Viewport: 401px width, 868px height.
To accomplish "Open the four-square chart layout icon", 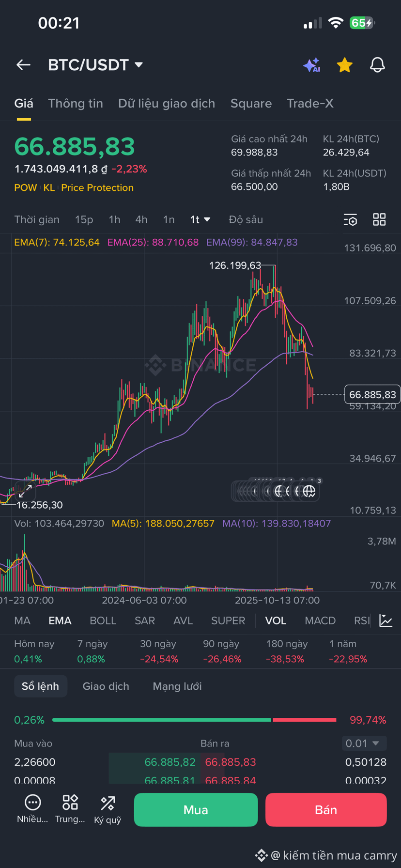I will click(x=379, y=219).
